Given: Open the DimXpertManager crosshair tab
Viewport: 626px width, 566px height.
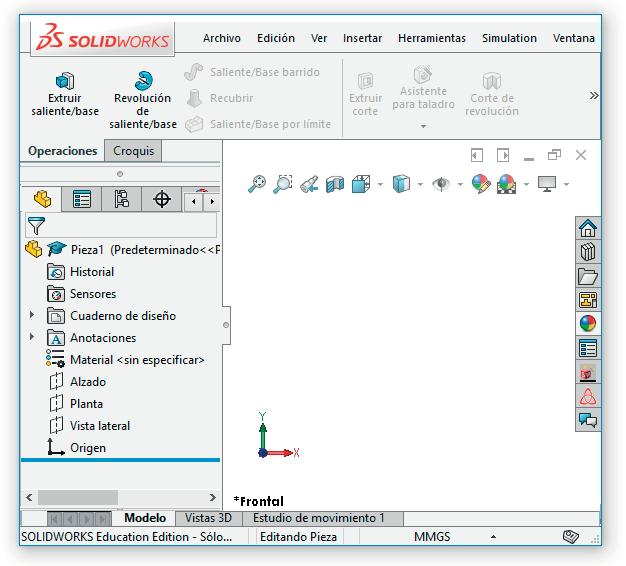Looking at the screenshot, I should coord(162,199).
